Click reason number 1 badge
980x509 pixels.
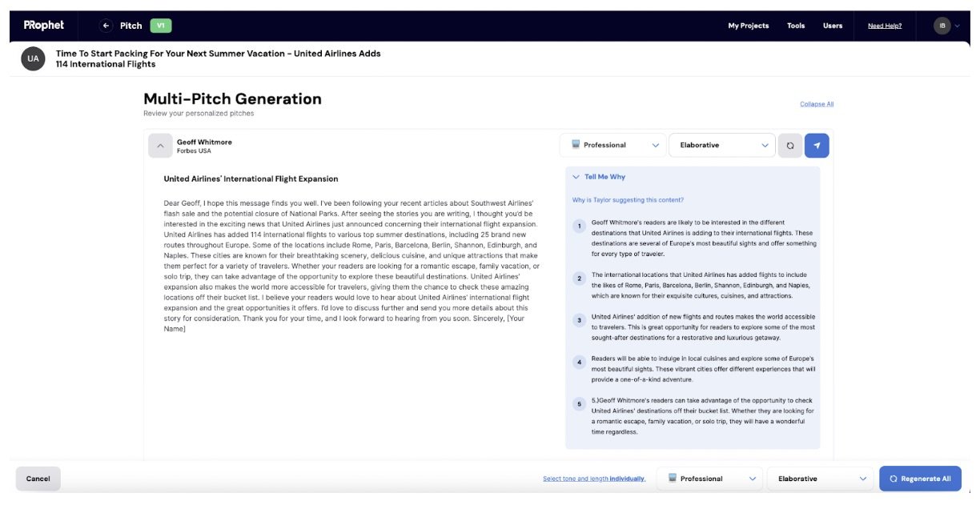click(579, 226)
